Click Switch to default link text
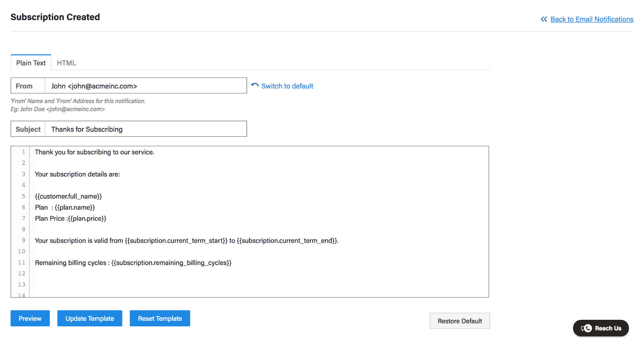The height and width of the screenshot is (342, 644). (287, 86)
